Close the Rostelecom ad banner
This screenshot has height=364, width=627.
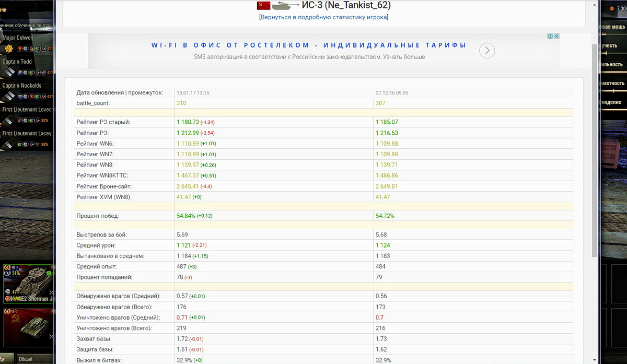click(x=556, y=37)
